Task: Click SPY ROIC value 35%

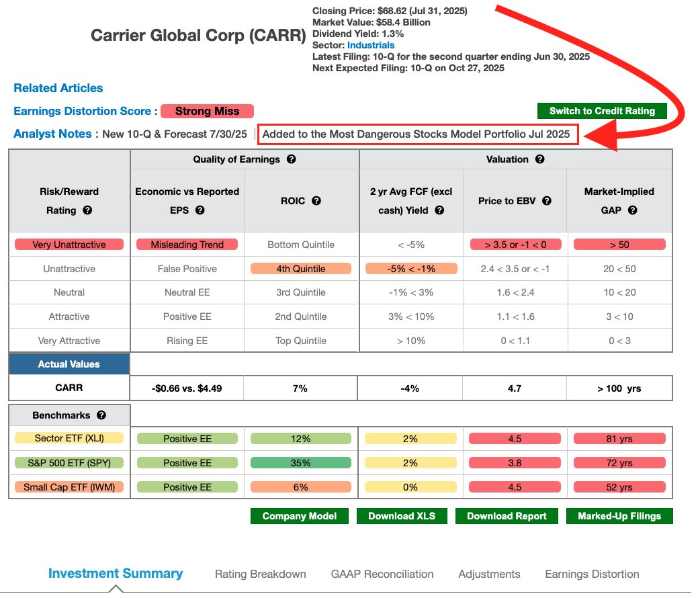Action: point(301,463)
